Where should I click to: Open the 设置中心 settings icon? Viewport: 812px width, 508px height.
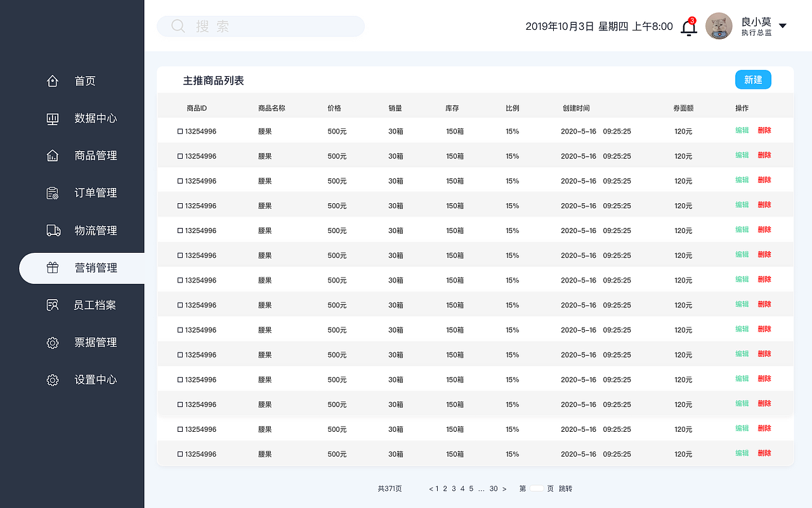(x=53, y=380)
